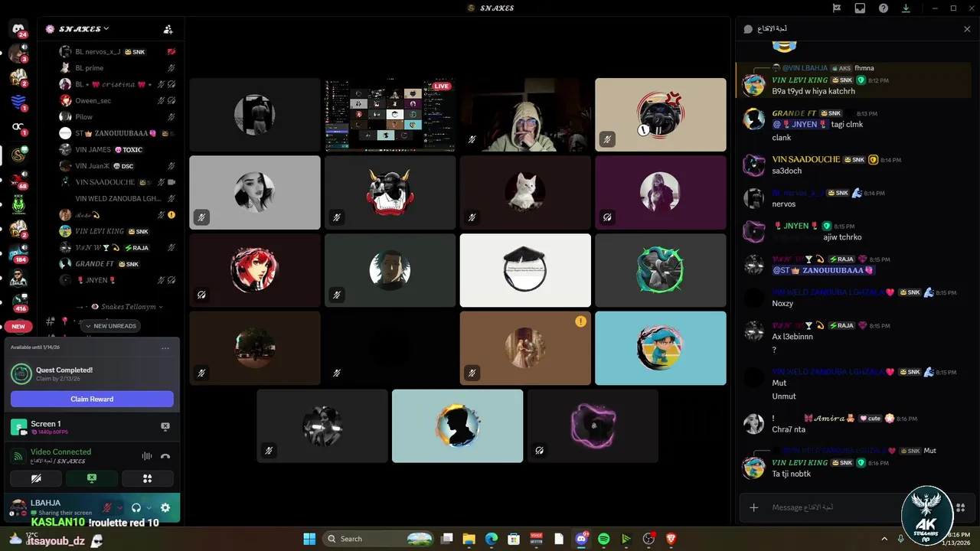Image resolution: width=980 pixels, height=551 pixels.
Task: Open the apps icon beside message box
Action: (x=962, y=507)
